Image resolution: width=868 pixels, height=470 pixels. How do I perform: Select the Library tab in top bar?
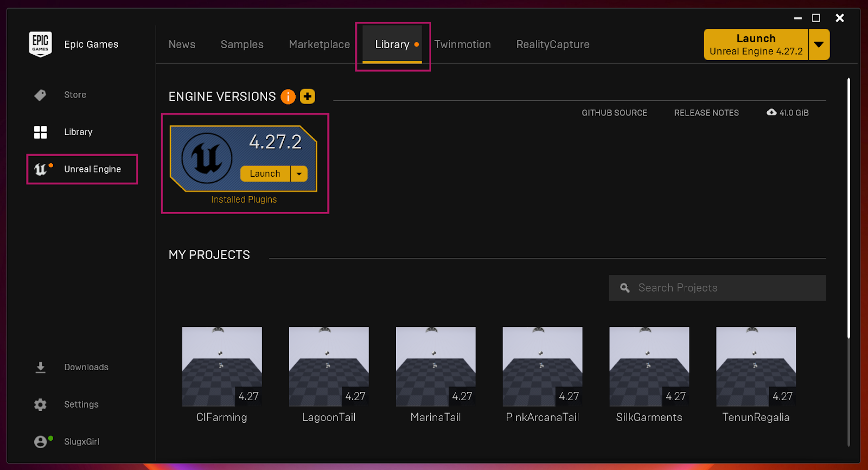pos(392,44)
